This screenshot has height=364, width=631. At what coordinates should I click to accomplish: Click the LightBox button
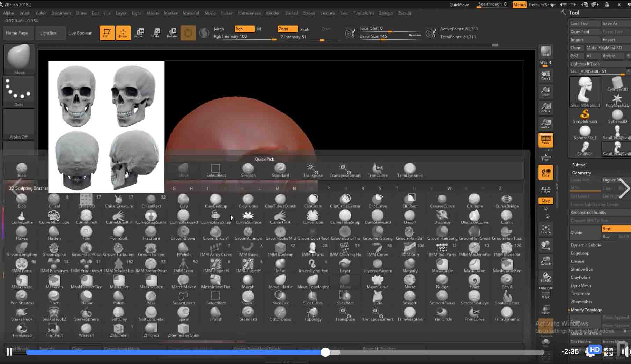pos(48,33)
